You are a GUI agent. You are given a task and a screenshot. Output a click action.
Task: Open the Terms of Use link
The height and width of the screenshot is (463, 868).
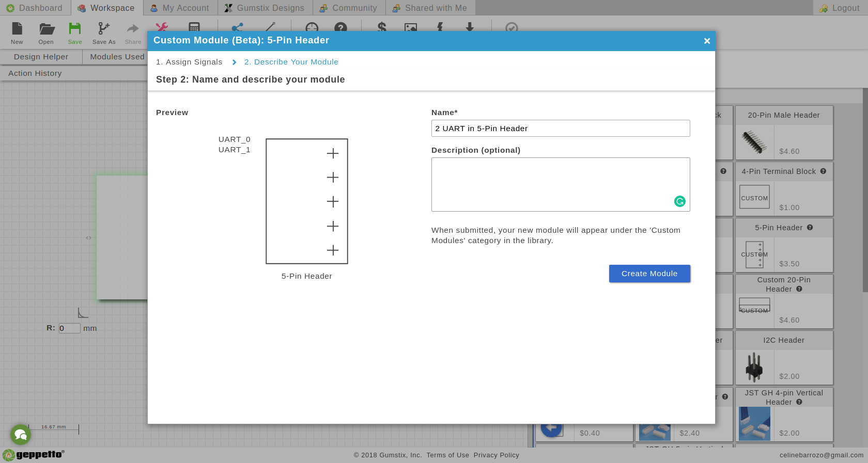[448, 455]
